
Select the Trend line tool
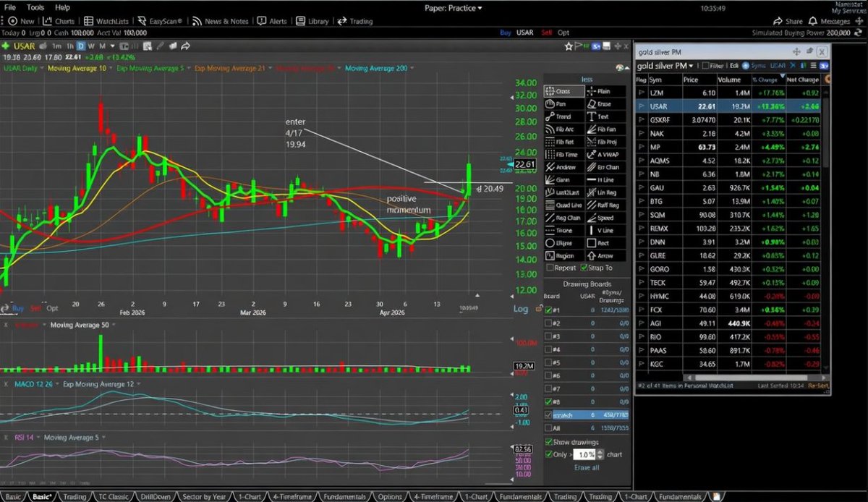(x=565, y=116)
